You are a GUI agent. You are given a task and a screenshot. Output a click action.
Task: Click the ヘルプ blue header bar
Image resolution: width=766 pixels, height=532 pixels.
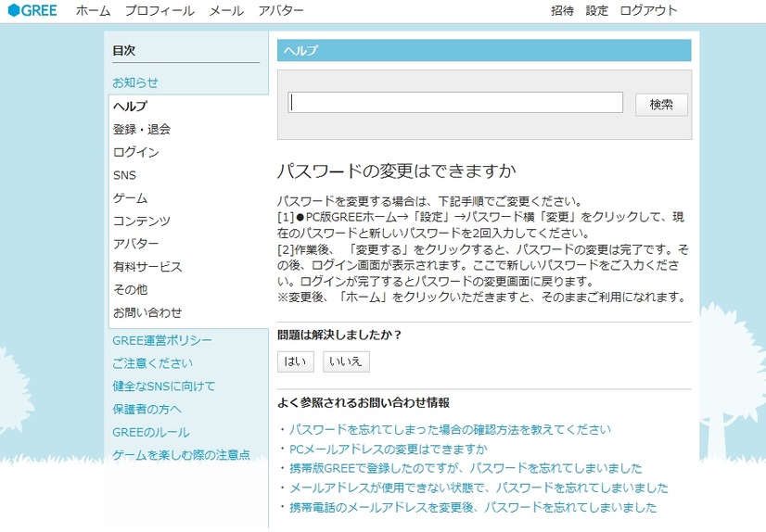coord(484,50)
